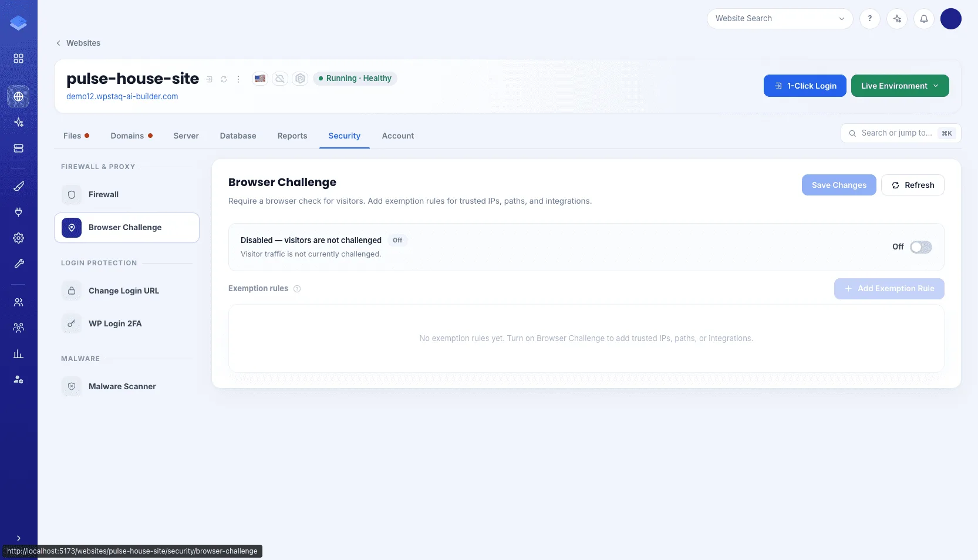
Task: Switch to the Files tab
Action: tap(76, 136)
